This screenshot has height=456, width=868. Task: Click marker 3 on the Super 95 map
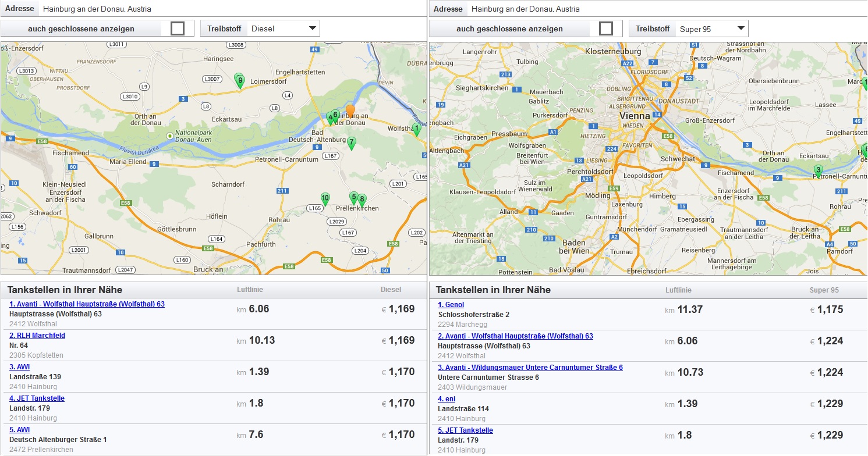point(818,171)
